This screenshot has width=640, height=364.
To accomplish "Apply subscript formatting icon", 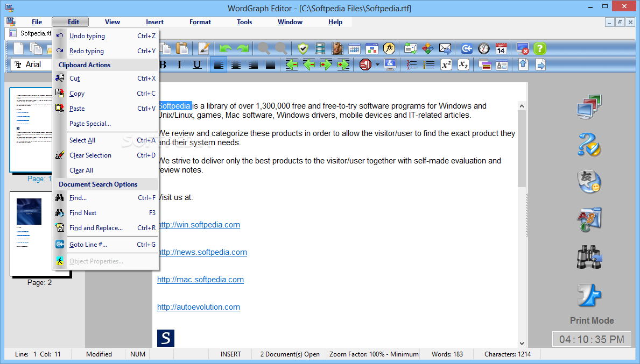I will click(x=463, y=65).
